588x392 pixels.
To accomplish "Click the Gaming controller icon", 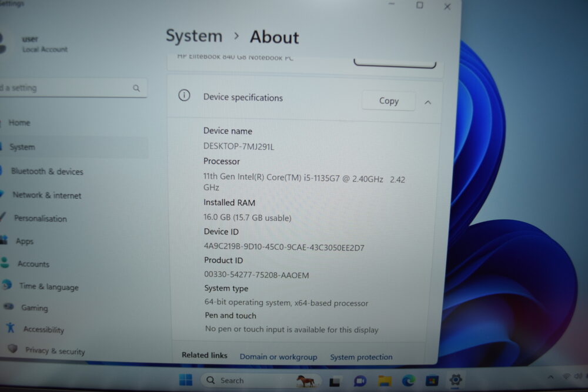I will (9, 306).
